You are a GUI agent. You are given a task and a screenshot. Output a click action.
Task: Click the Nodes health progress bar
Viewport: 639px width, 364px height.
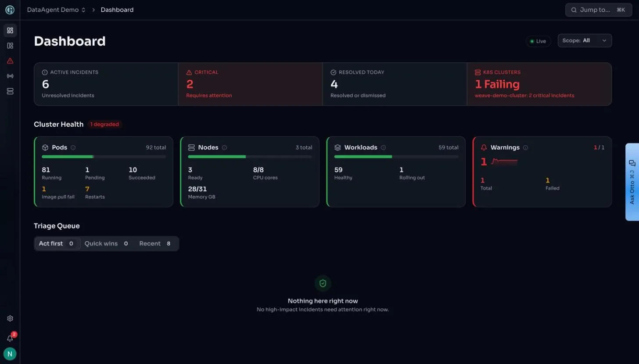tap(250, 157)
